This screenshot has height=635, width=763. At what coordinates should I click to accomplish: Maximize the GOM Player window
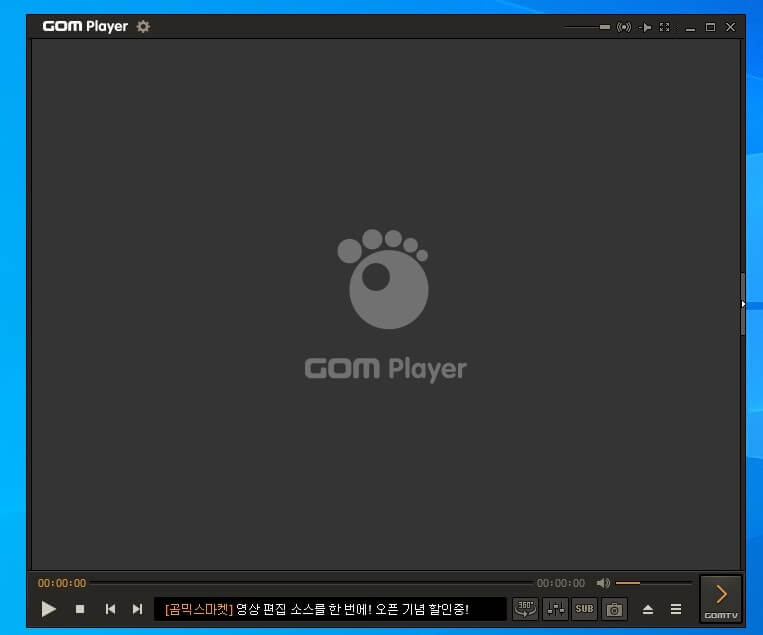[710, 27]
